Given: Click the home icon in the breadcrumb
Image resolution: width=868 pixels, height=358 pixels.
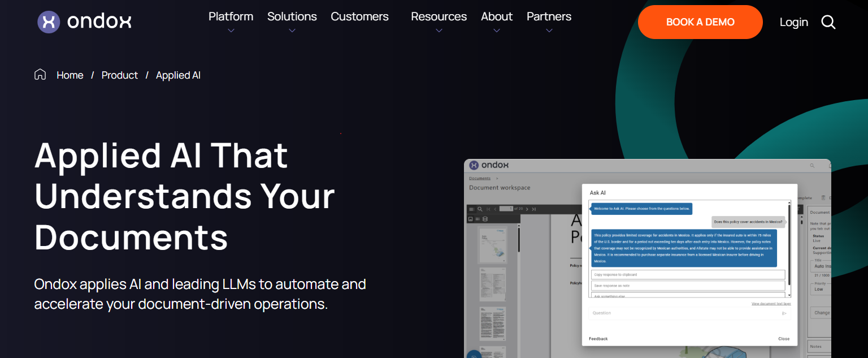Looking at the screenshot, I should [40, 75].
